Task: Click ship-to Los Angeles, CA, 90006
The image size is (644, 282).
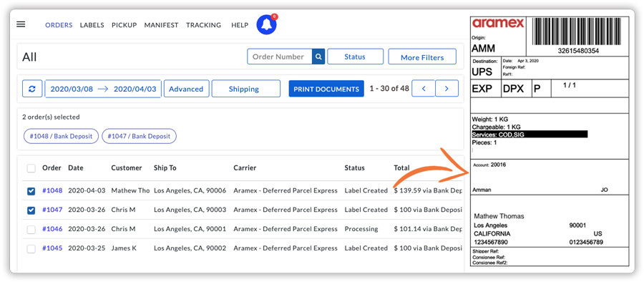Action: (190, 190)
